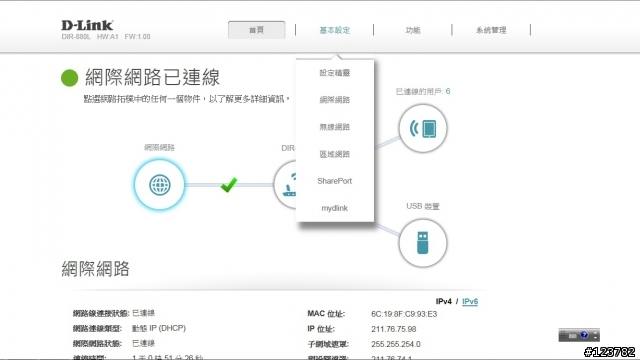
Task: Click the USB 裝置 label
Action: click(x=423, y=206)
